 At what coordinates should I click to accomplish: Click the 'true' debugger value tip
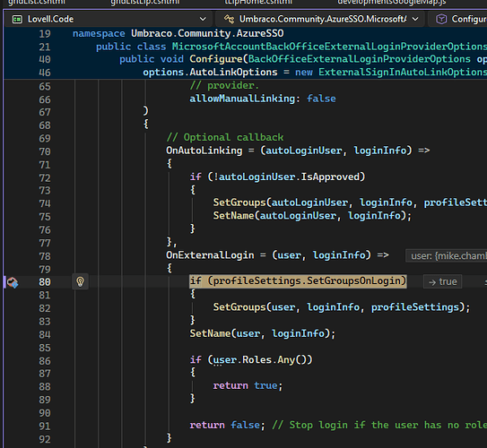[x=442, y=281]
